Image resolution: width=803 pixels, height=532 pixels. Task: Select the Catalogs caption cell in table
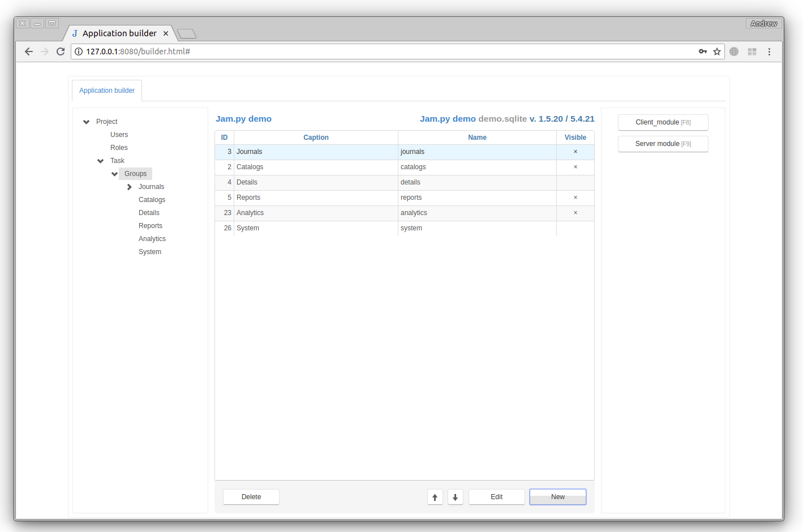(316, 167)
